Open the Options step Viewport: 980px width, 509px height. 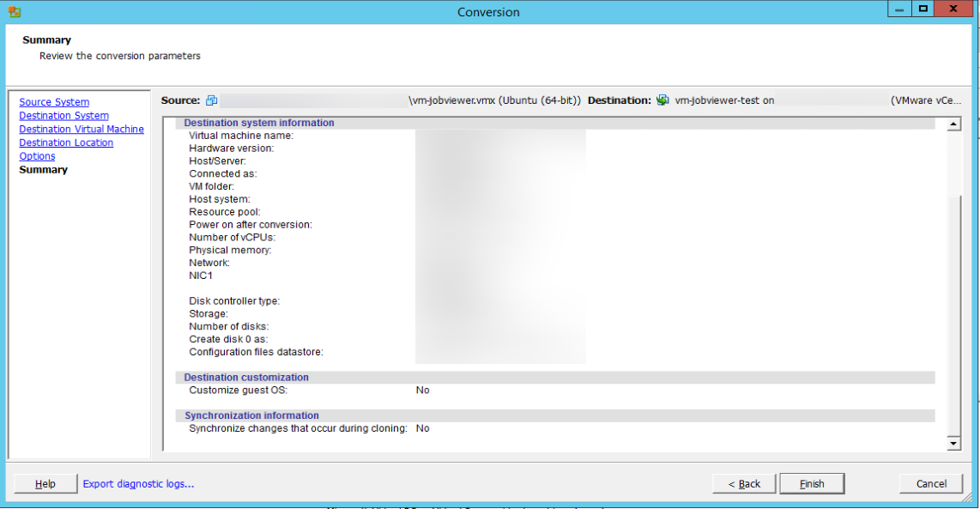coord(37,156)
